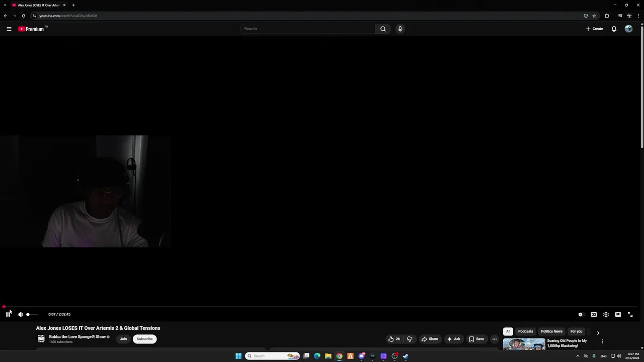This screenshot has height=362, width=644.
Task: Open File Explorer from taskbar
Action: tap(328, 356)
